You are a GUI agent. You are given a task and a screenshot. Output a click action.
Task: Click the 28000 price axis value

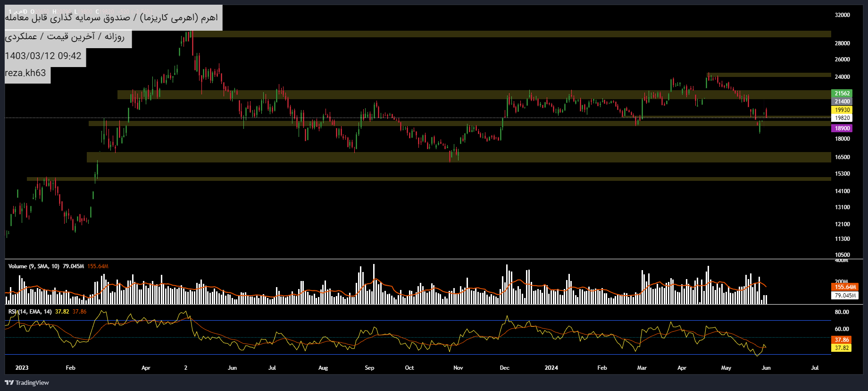point(842,43)
